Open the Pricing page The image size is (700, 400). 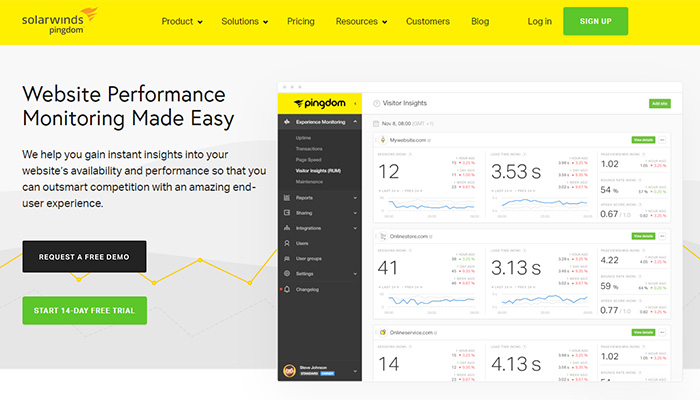pyautogui.click(x=300, y=21)
